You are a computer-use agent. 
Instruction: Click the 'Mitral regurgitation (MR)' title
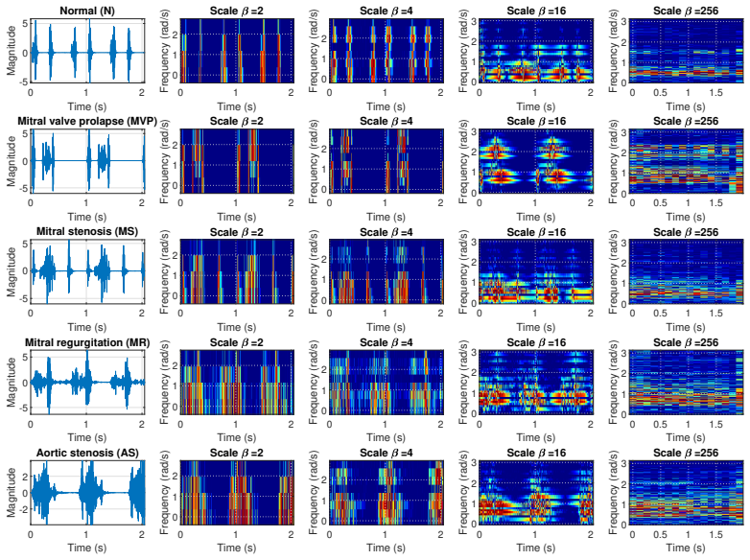(x=87, y=342)
